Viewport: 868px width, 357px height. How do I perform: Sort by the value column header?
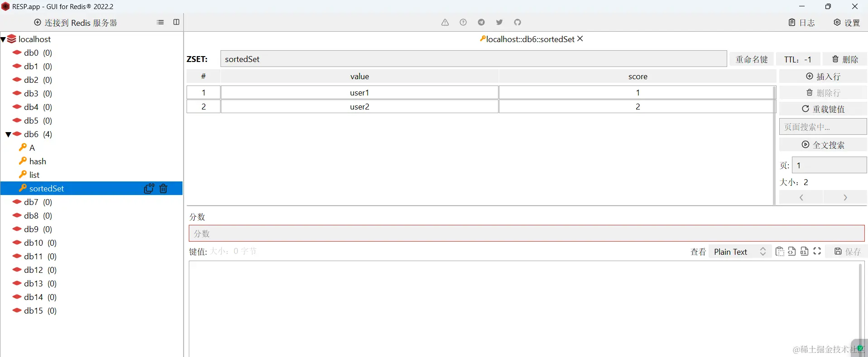pos(360,76)
